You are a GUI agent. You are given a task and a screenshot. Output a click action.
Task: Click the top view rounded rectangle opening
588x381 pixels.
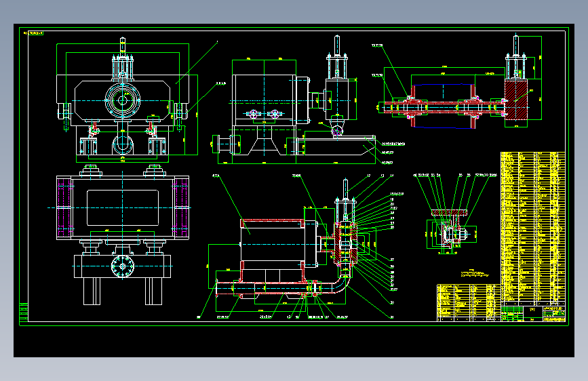click(123, 207)
